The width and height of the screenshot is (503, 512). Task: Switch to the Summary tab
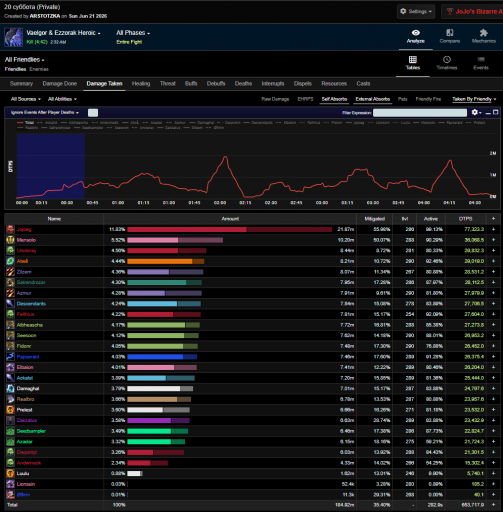[21, 84]
